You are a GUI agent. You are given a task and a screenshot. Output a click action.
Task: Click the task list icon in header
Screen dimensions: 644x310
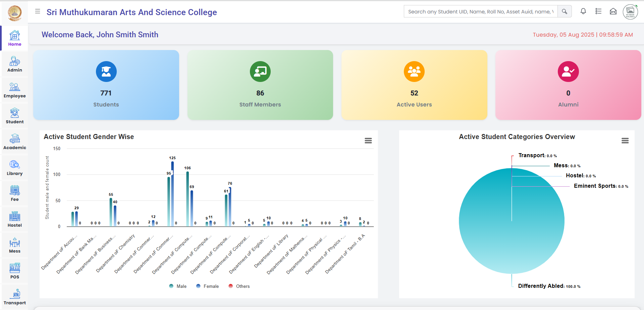click(598, 11)
